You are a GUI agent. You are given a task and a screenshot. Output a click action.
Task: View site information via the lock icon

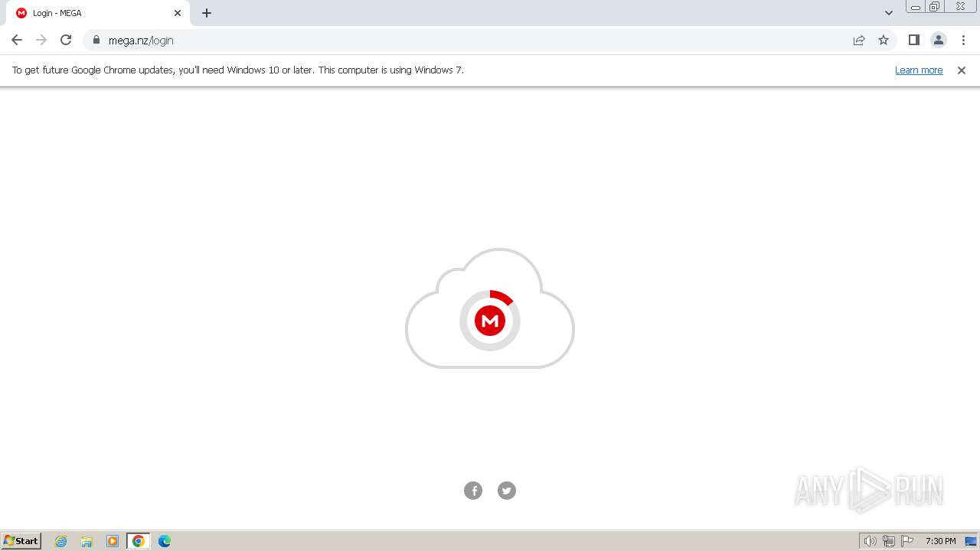(x=96, y=41)
